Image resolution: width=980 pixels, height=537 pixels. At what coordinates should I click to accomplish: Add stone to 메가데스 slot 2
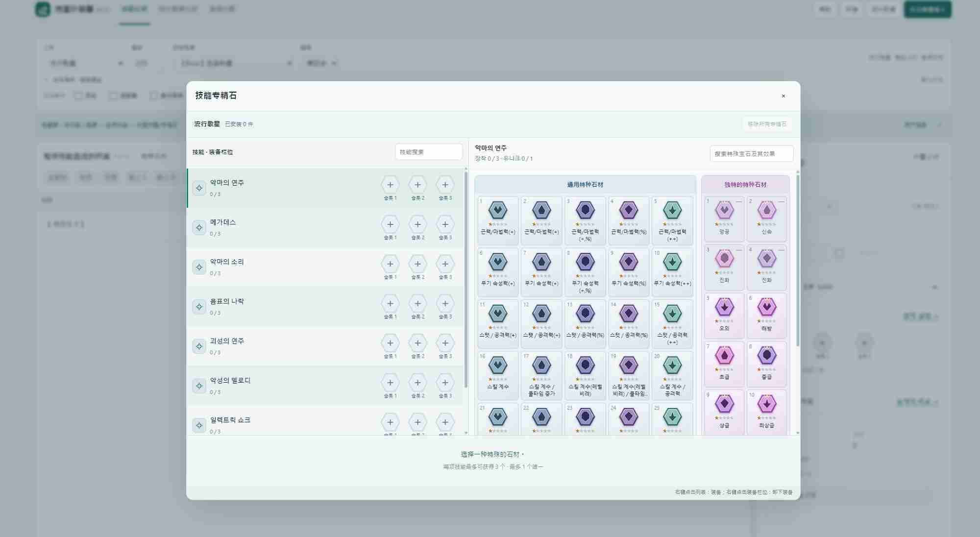pos(417,224)
